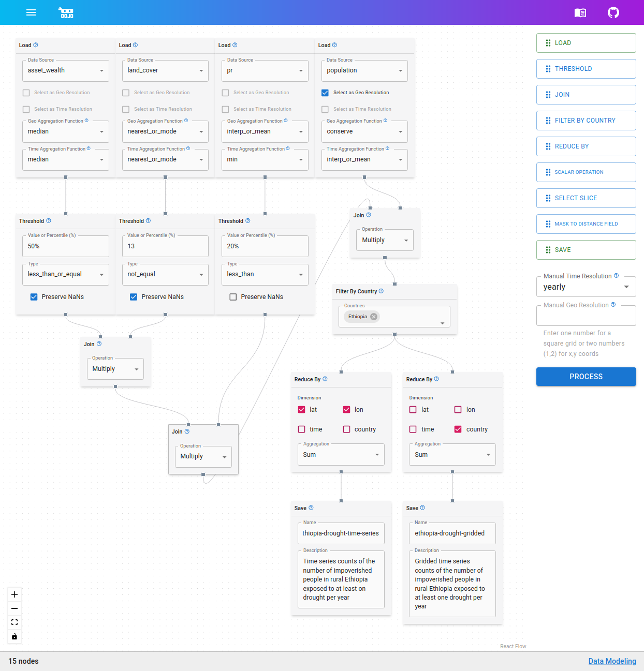Click help icon on ethiopia-drought-gridded Save node
The height and width of the screenshot is (671, 644).
click(x=422, y=508)
